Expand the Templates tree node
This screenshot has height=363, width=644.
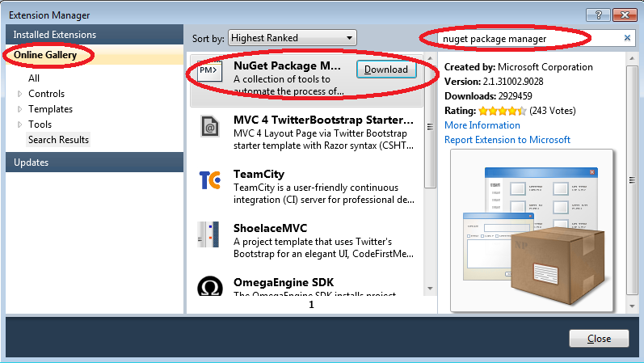pos(19,109)
